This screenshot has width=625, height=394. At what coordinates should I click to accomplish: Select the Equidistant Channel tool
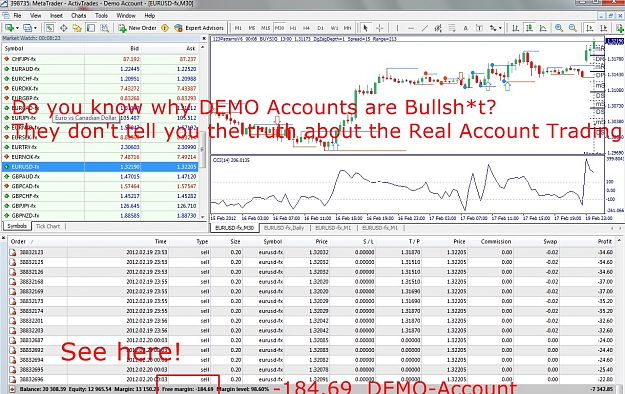pos(438,28)
